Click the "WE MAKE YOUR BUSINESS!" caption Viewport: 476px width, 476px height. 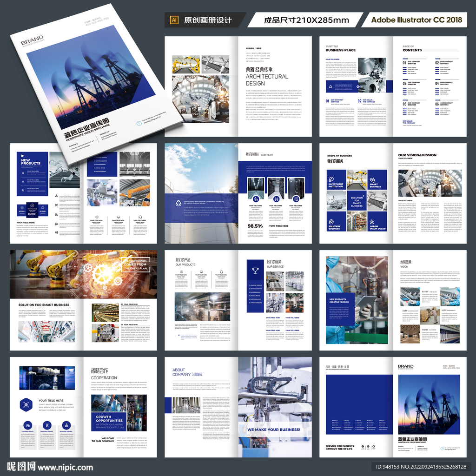pos(273,430)
